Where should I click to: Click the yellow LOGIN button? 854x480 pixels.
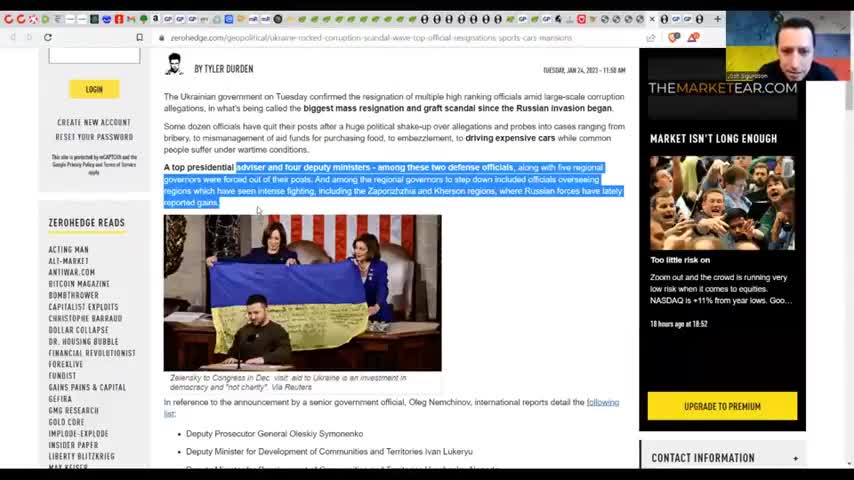pyautogui.click(x=94, y=89)
